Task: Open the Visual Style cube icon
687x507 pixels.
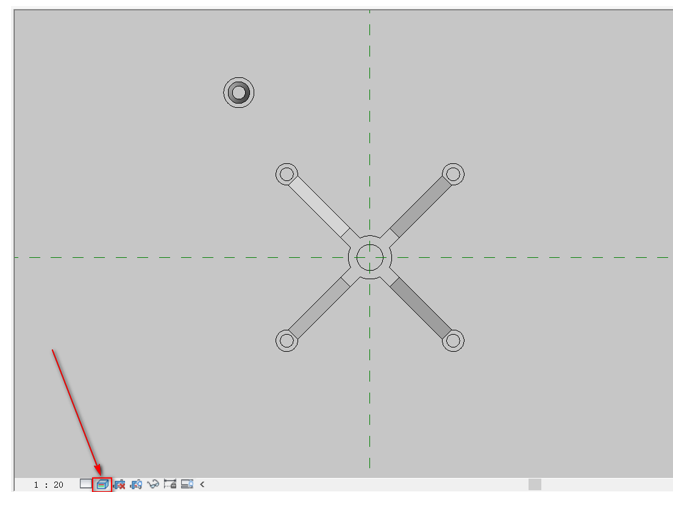Action: (x=102, y=484)
